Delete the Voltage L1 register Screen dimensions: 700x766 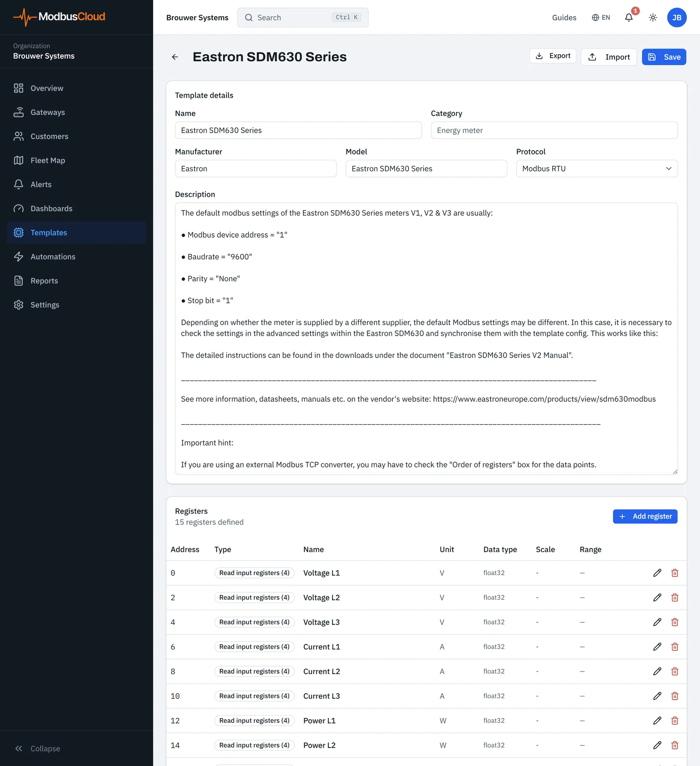675,573
